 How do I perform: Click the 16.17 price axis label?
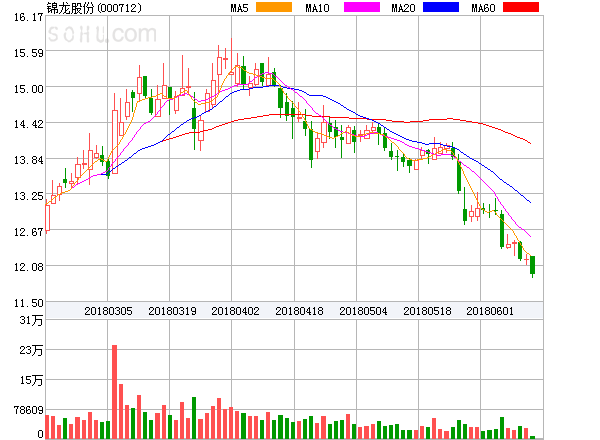[28, 17]
